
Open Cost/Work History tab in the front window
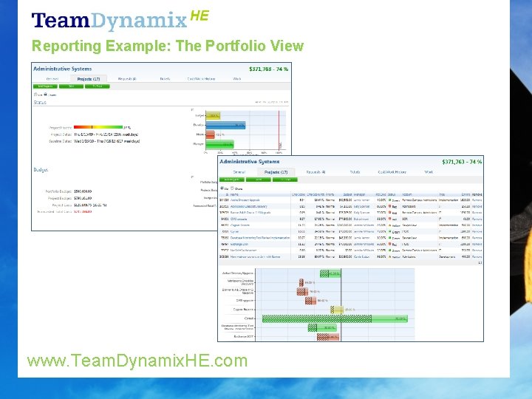[x=392, y=172]
